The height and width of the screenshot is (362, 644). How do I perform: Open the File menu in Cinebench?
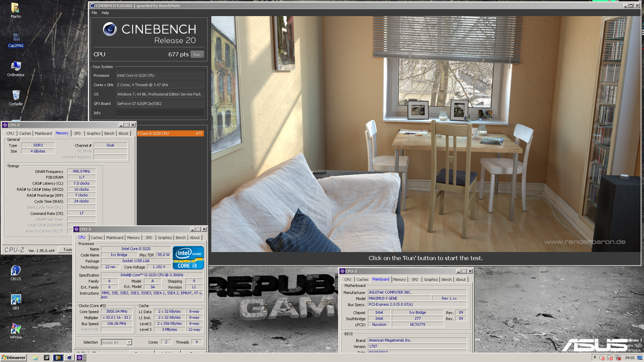point(94,13)
